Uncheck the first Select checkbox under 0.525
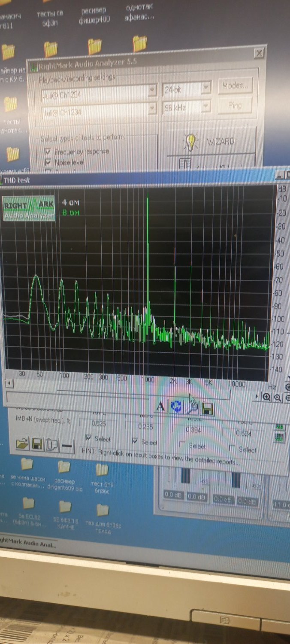Screen dimensions: 290x644 tap(88, 438)
